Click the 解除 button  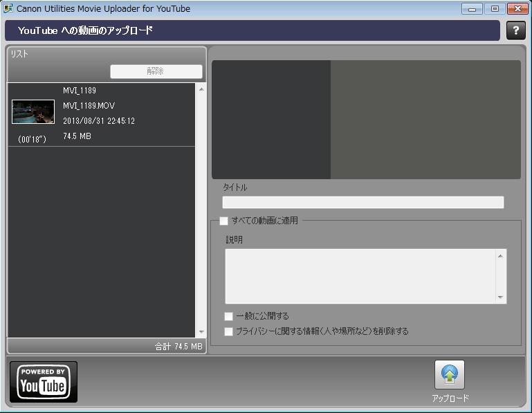[x=156, y=71]
